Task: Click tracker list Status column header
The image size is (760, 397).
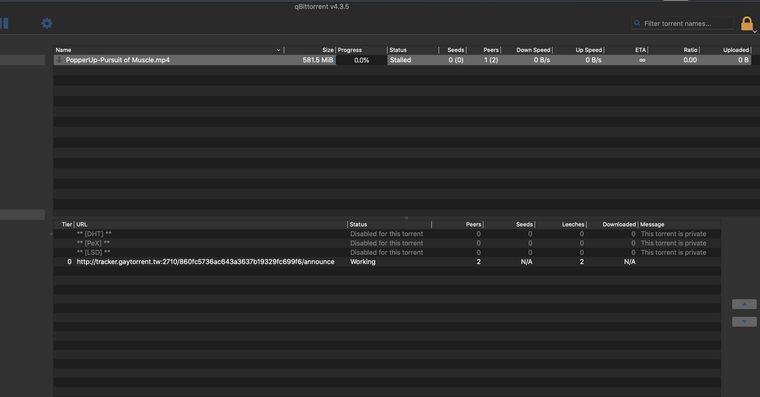Action: point(358,224)
